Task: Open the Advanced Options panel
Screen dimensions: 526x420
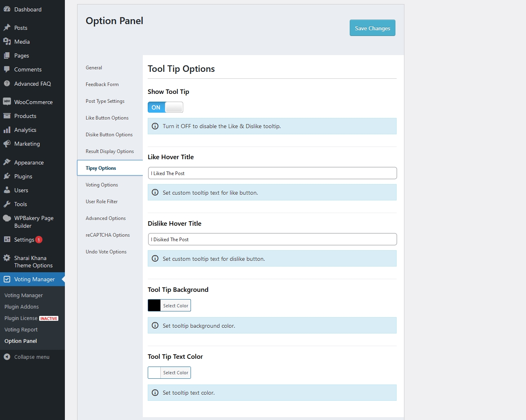Action: click(105, 218)
